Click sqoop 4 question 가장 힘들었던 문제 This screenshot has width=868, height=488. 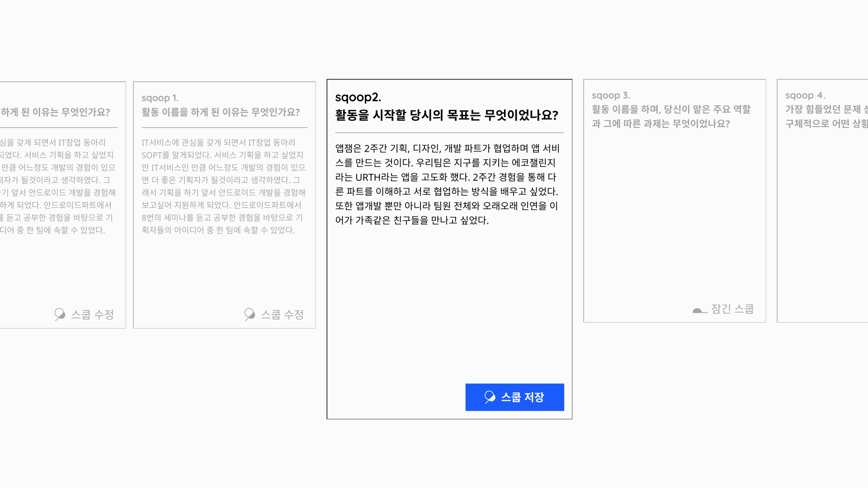(826, 117)
